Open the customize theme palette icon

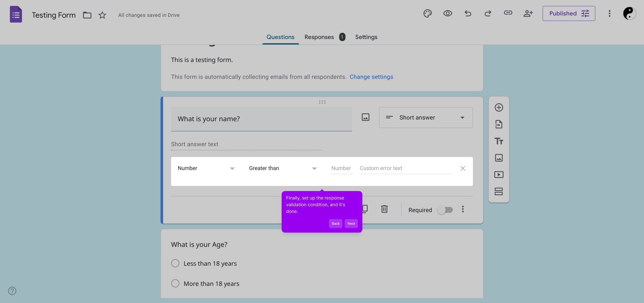pyautogui.click(x=427, y=13)
